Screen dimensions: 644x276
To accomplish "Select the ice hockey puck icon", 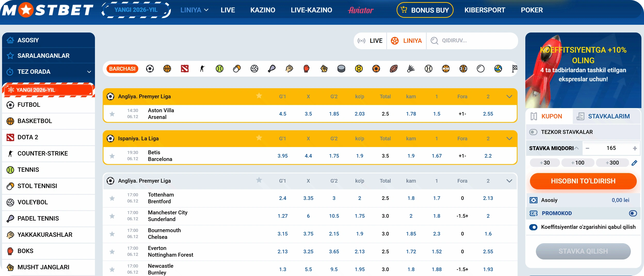I will [341, 69].
